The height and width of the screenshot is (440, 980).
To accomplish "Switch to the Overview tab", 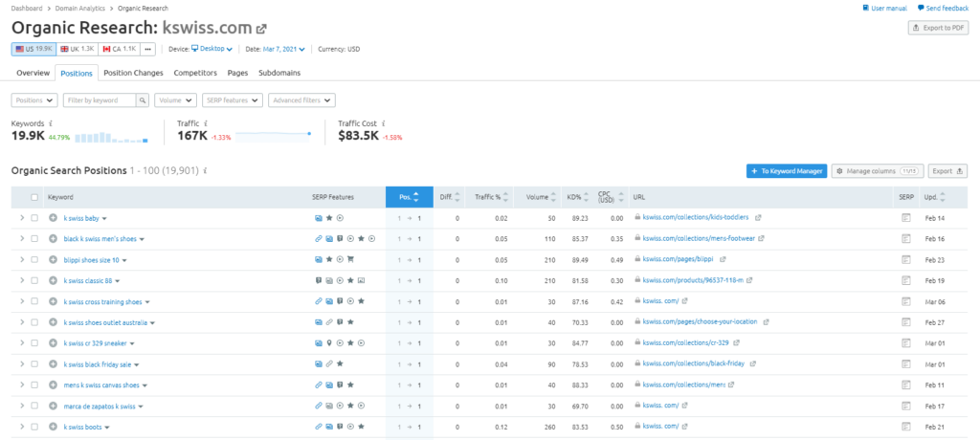I will point(33,73).
